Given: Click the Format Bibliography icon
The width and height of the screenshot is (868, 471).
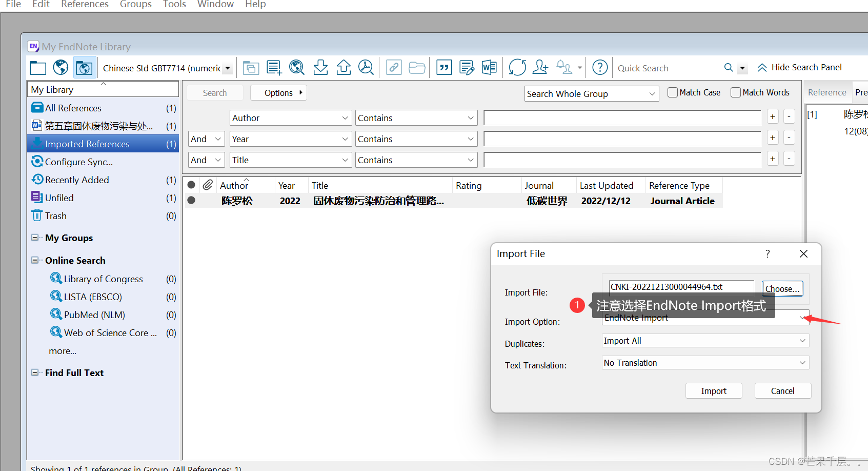Looking at the screenshot, I should [x=467, y=68].
